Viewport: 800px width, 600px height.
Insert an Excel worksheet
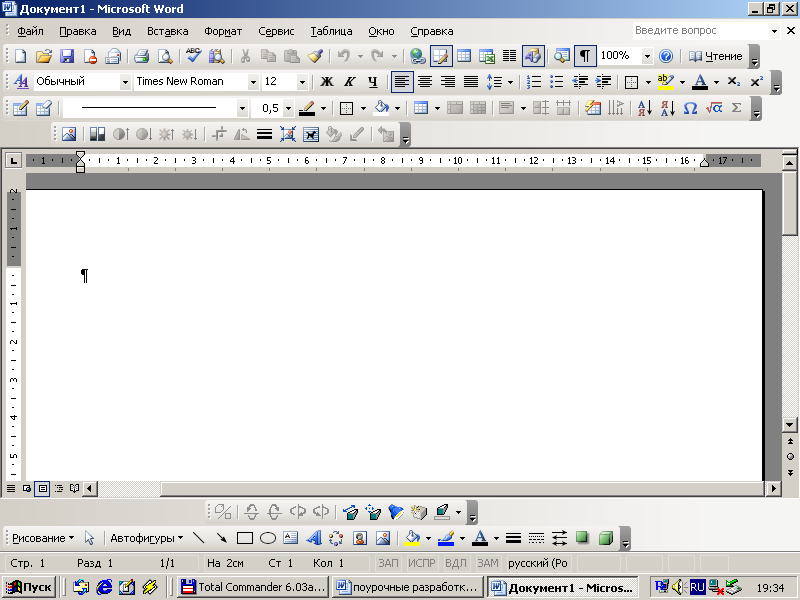[487, 56]
